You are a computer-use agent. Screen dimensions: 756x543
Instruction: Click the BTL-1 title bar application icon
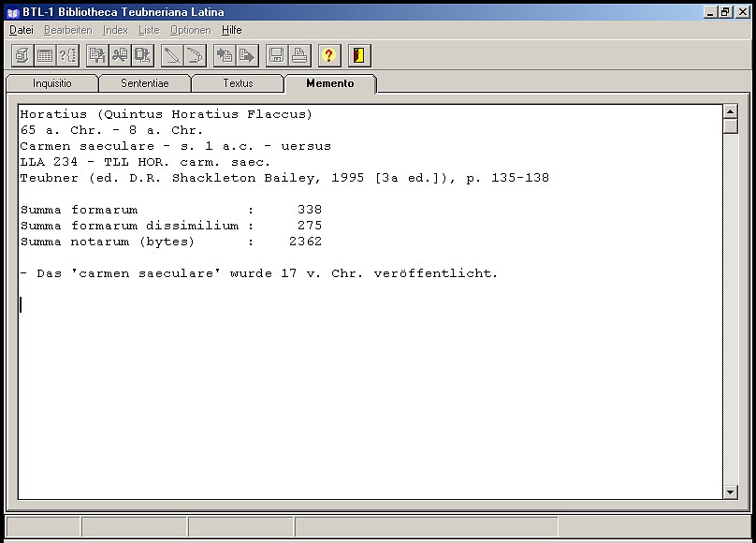[13, 12]
